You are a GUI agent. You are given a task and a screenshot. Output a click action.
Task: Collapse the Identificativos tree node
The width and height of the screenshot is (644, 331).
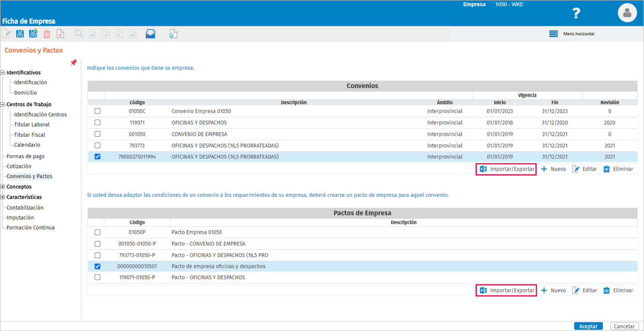coord(3,73)
